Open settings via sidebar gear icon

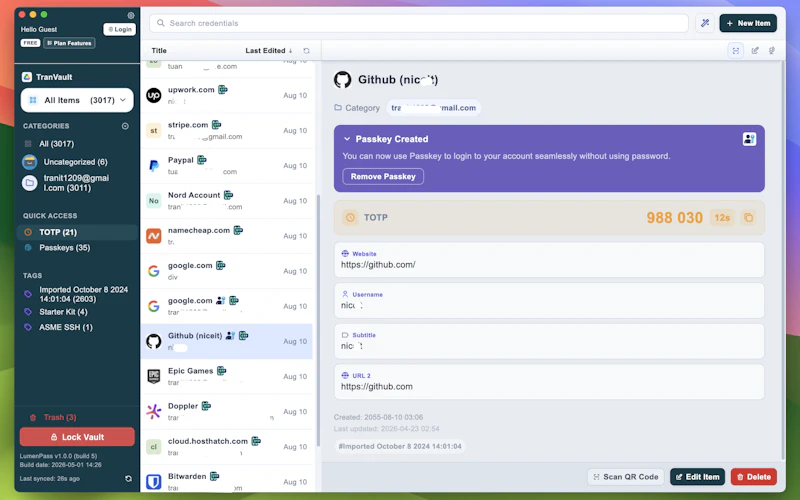131,15
